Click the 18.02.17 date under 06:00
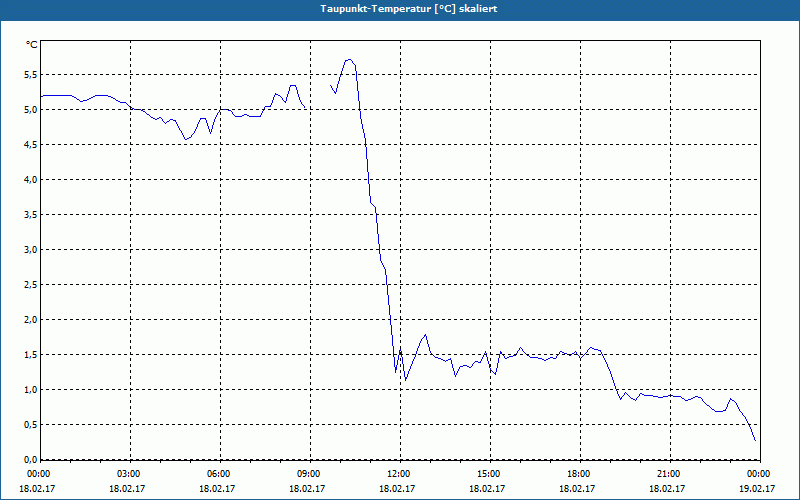800x500 pixels. [x=218, y=489]
